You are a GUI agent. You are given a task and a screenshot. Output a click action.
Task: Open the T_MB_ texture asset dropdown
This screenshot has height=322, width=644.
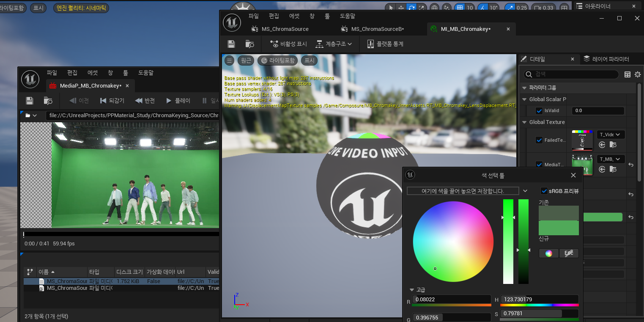click(x=611, y=159)
